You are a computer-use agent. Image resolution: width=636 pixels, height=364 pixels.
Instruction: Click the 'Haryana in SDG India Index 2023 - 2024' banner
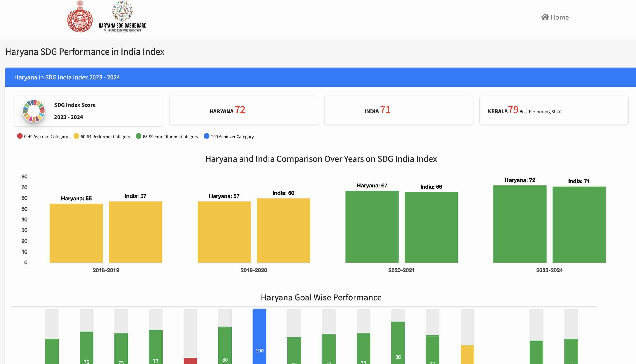[320, 77]
